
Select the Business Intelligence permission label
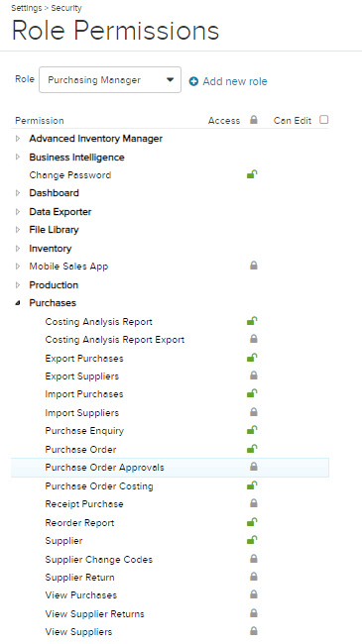[76, 158]
